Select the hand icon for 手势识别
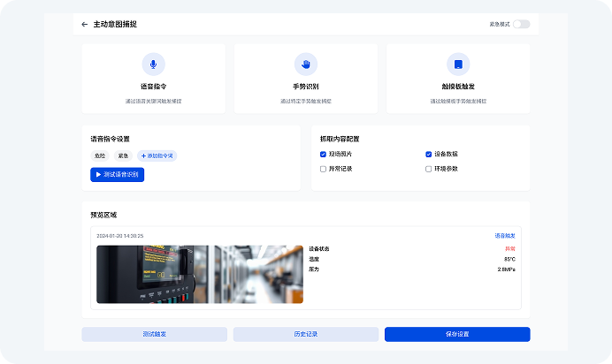Image resolution: width=612 pixels, height=364 pixels. pyautogui.click(x=306, y=64)
